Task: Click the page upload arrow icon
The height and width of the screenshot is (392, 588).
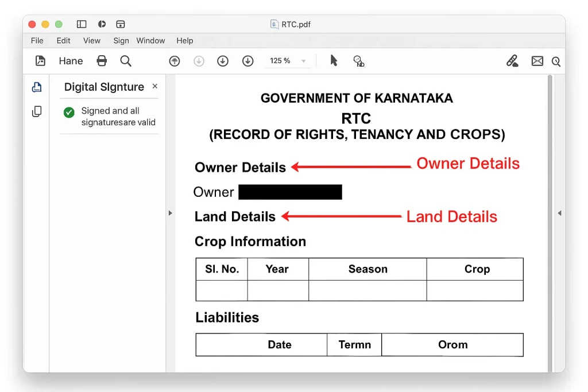Action: tap(174, 61)
